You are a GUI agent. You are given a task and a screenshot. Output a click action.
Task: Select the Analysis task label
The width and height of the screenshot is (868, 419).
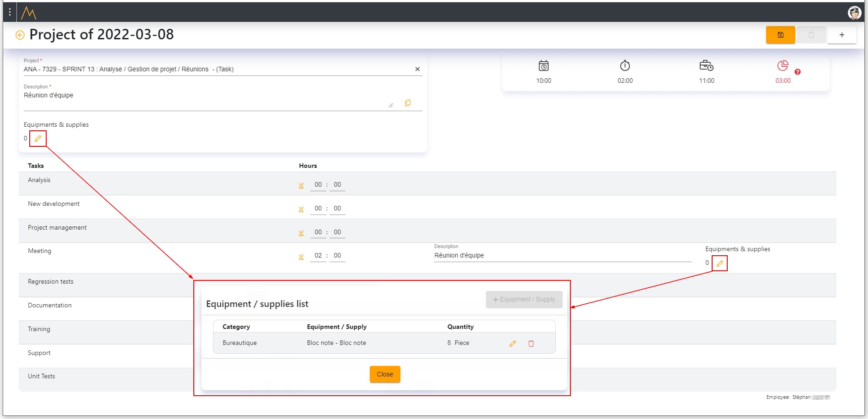39,180
